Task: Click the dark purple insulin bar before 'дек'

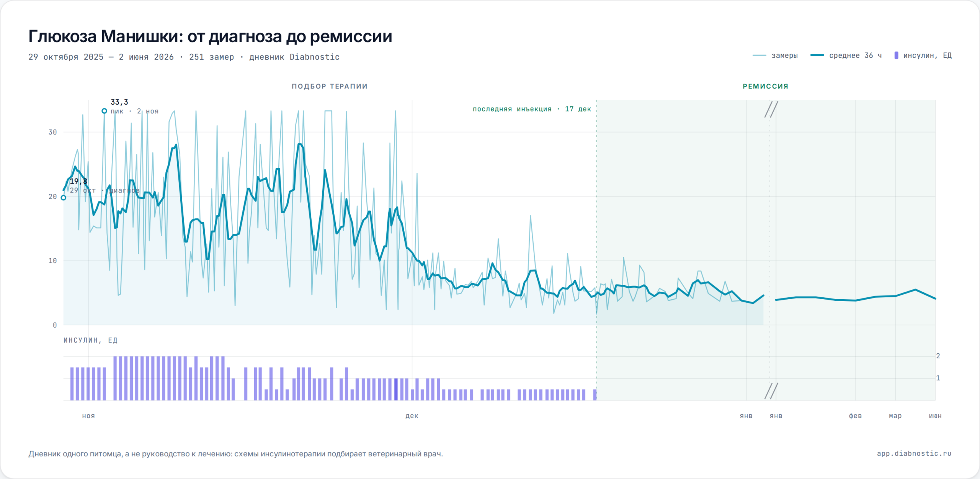Action: click(396, 389)
